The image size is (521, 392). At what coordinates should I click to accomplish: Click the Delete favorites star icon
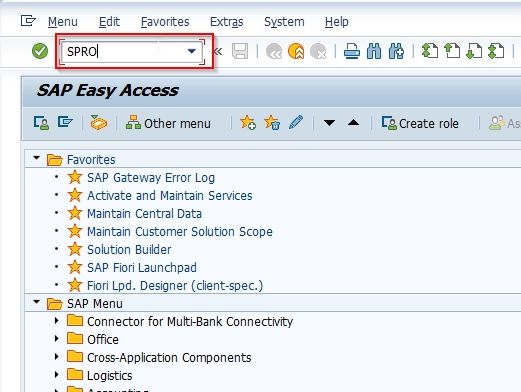tap(272, 123)
